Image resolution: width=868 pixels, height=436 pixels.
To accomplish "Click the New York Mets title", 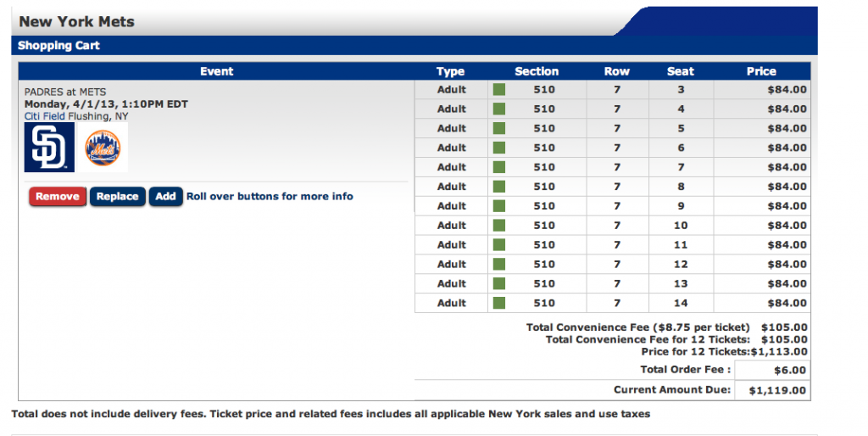I will click(77, 21).
